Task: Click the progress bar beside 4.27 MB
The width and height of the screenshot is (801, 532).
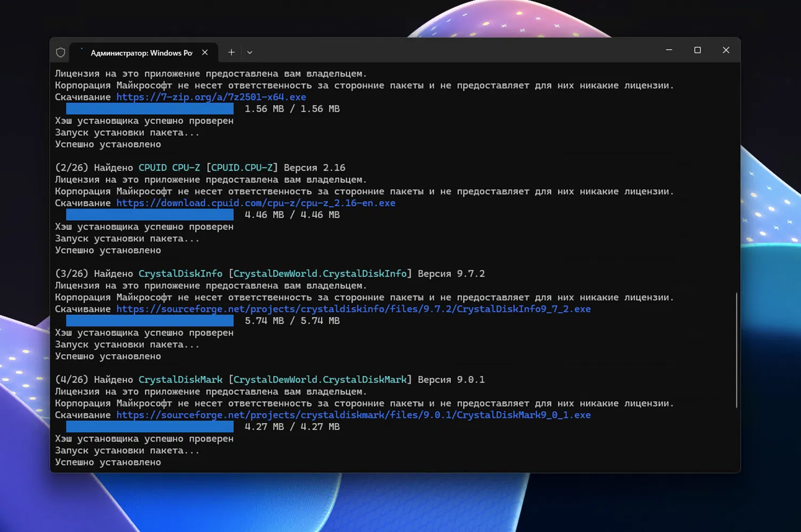Action: click(x=150, y=427)
